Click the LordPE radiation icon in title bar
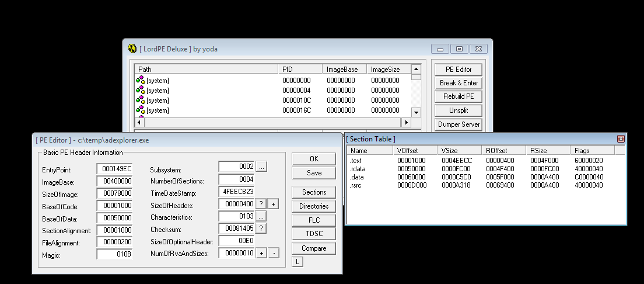This screenshot has width=644, height=284. coord(132,49)
